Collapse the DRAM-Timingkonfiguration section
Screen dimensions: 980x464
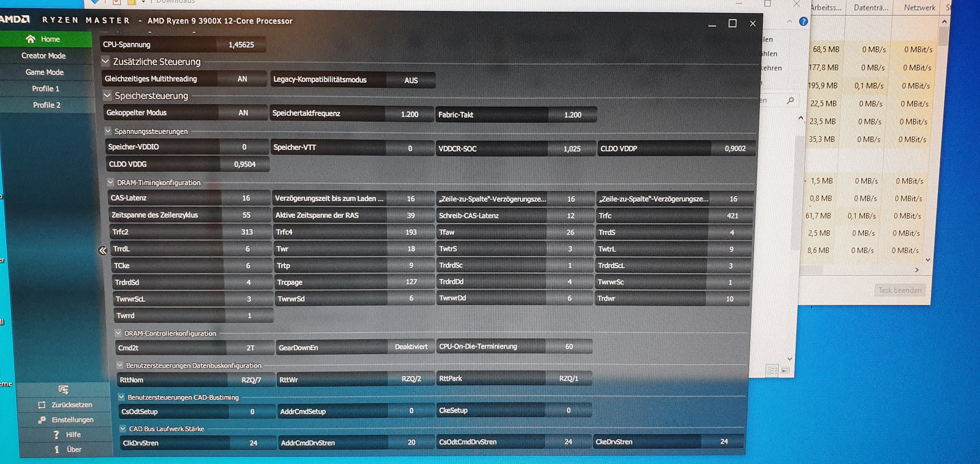(x=110, y=182)
